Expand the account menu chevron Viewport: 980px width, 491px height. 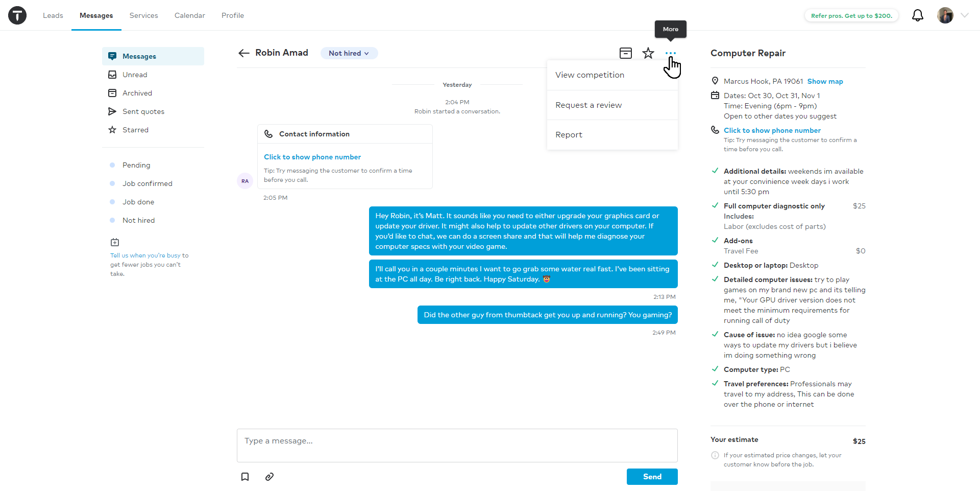coord(965,15)
